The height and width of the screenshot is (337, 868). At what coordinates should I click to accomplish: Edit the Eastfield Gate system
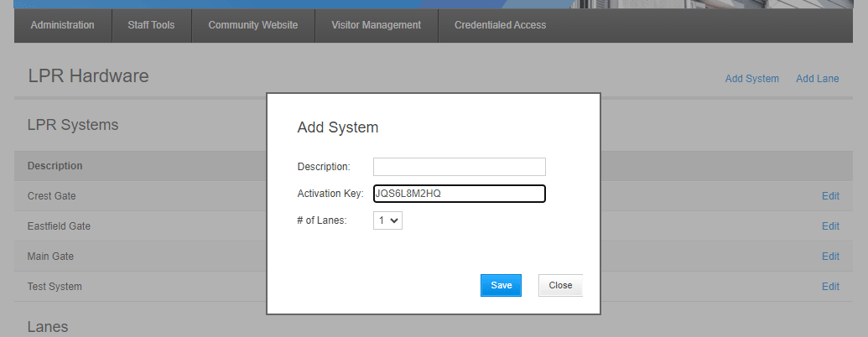click(830, 226)
